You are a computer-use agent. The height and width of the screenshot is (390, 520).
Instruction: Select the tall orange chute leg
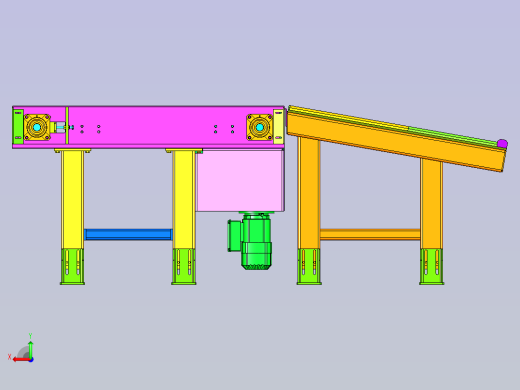309,193
